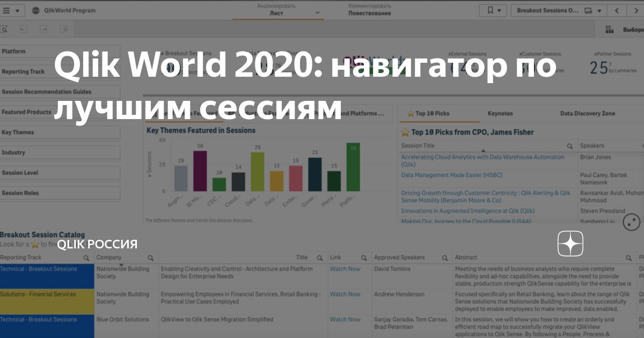This screenshot has width=644, height=338.
Task: Open the Breakout Sessions sheet selector
Action: [559, 10]
